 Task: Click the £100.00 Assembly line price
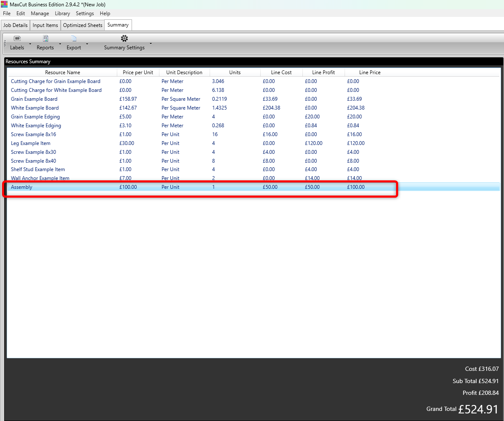356,187
